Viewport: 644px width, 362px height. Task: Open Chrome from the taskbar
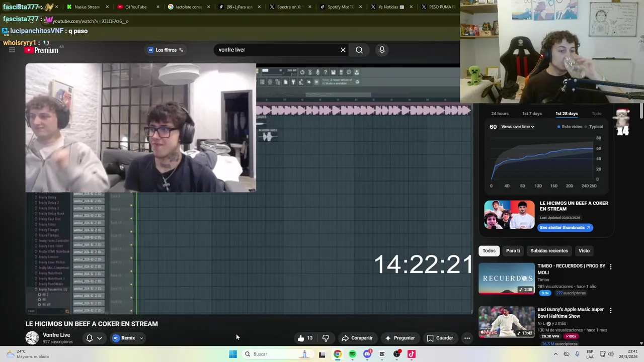pyautogui.click(x=338, y=354)
